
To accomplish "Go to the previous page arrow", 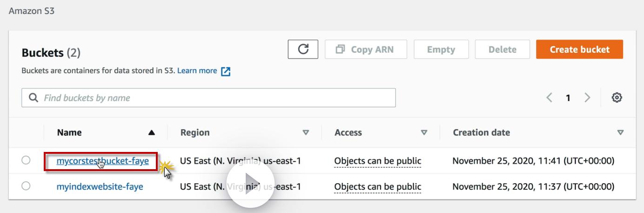I will tap(550, 98).
